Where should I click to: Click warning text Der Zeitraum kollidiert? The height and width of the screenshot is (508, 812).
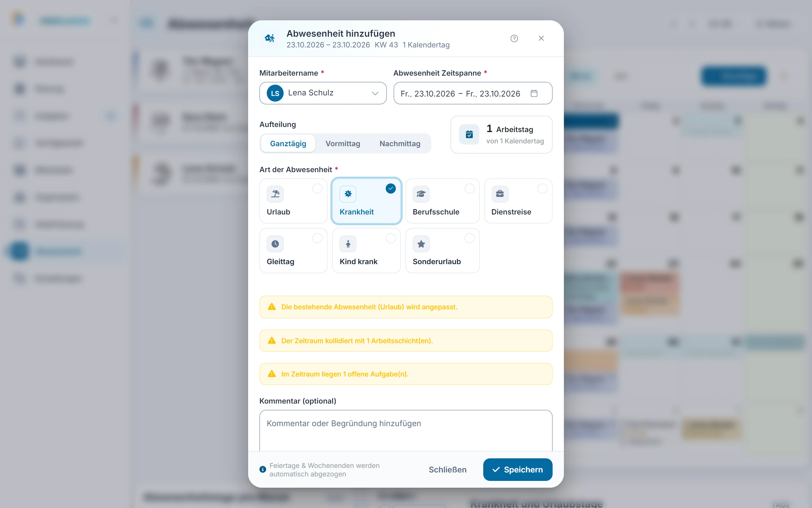357,341
